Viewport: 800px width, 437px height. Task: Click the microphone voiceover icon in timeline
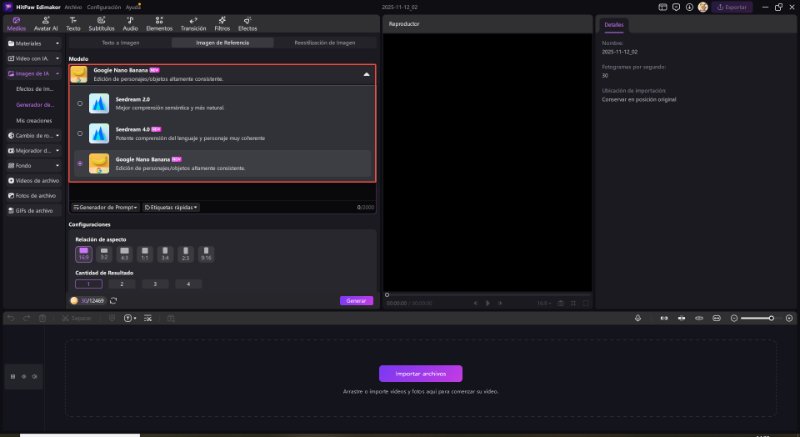point(639,318)
